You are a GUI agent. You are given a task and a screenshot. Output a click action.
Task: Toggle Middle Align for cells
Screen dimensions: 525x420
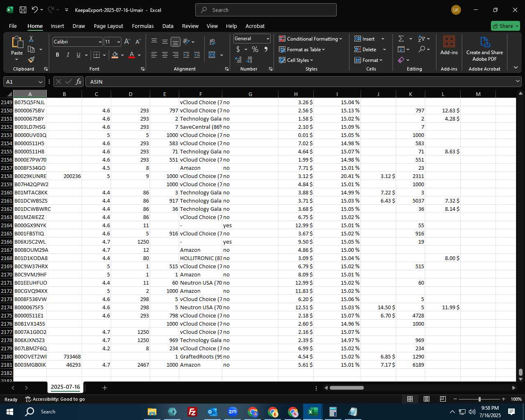click(165, 42)
